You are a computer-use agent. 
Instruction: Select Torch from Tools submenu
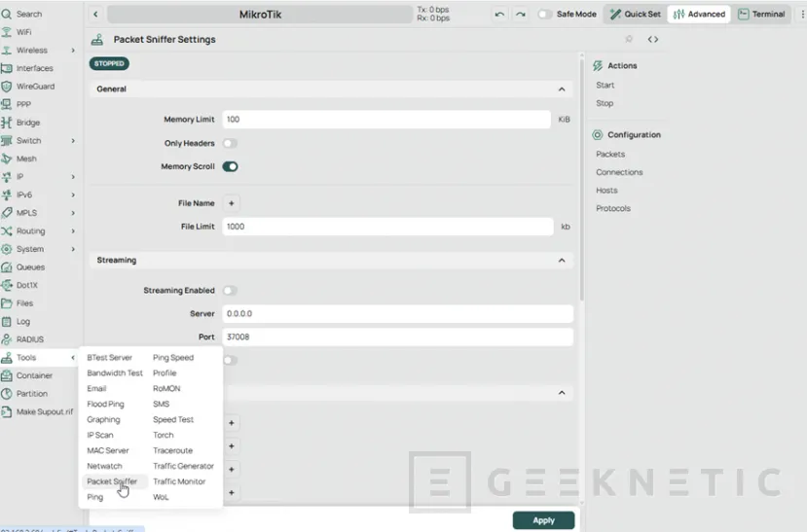pos(163,435)
